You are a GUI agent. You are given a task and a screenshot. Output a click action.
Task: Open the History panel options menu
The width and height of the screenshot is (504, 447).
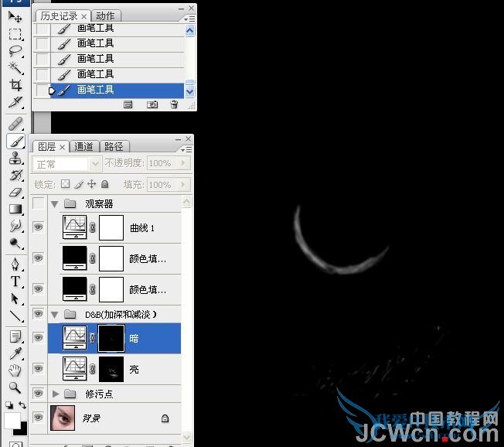coord(189,19)
